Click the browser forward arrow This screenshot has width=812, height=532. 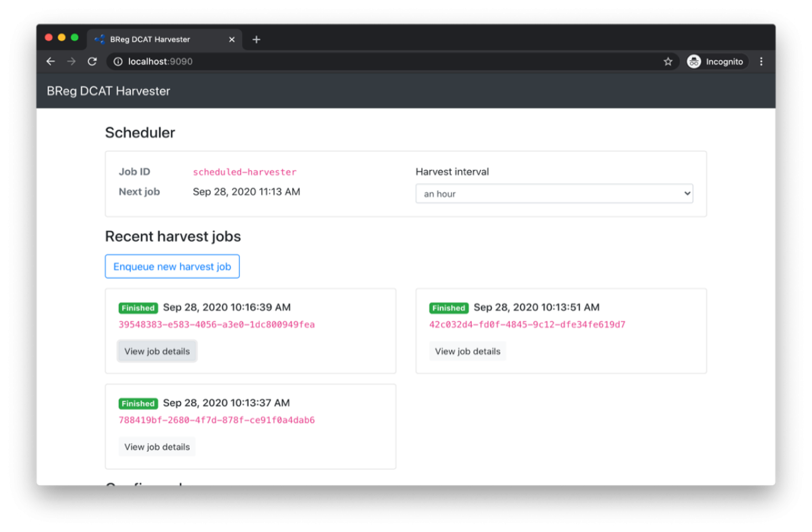click(71, 61)
